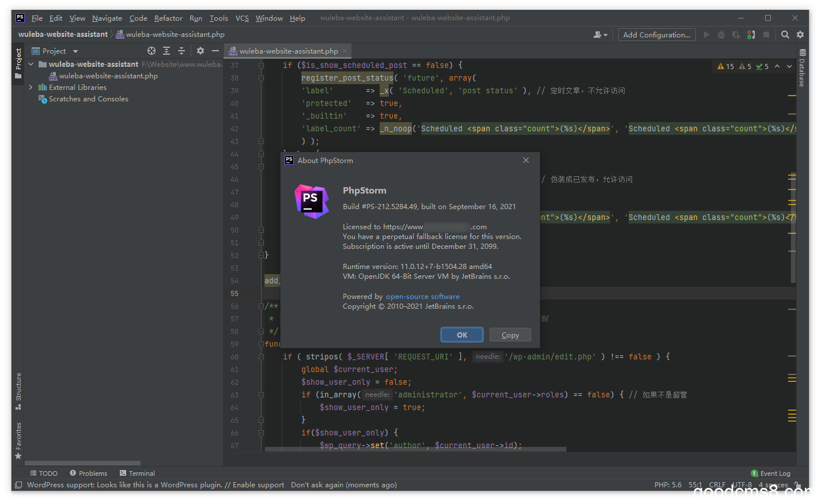Open the user account icon dropdown
The width and height of the screenshot is (821, 504).
coord(600,35)
